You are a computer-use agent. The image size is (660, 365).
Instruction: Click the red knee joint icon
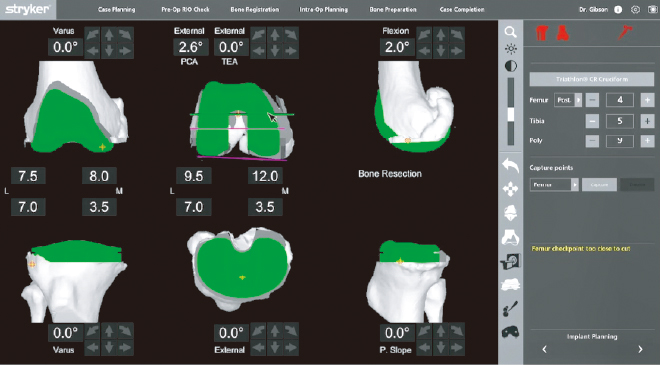[x=542, y=33]
